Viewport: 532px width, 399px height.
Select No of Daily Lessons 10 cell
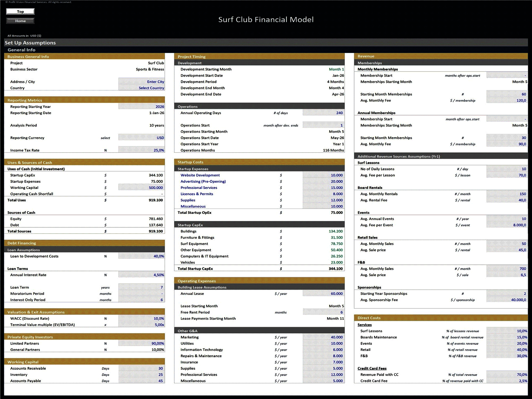tap(507, 169)
